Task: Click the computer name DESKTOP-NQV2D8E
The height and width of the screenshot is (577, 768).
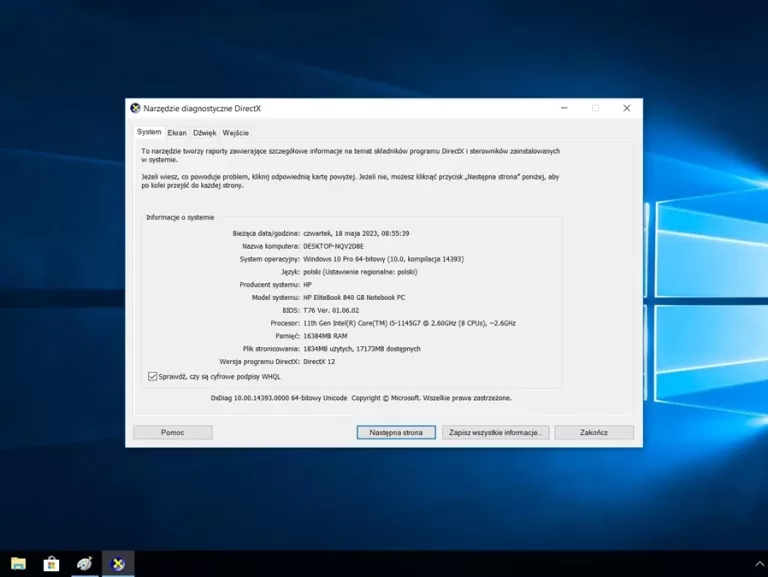Action: click(x=333, y=246)
